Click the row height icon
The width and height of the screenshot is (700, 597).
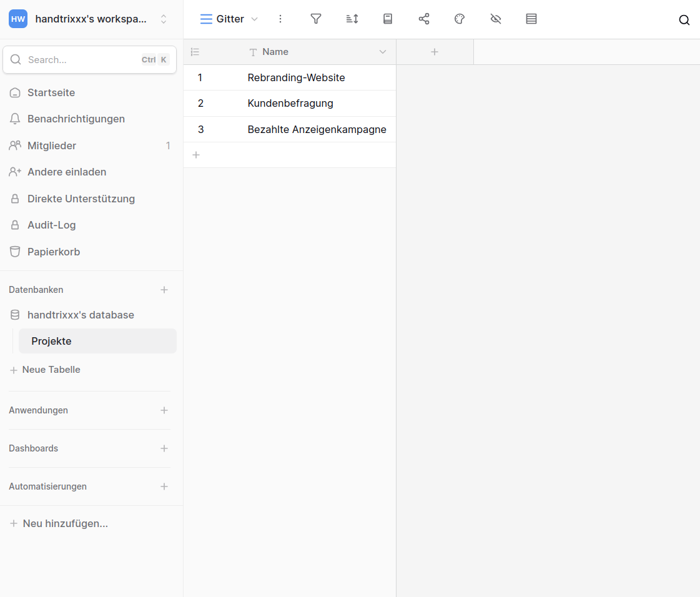click(531, 19)
